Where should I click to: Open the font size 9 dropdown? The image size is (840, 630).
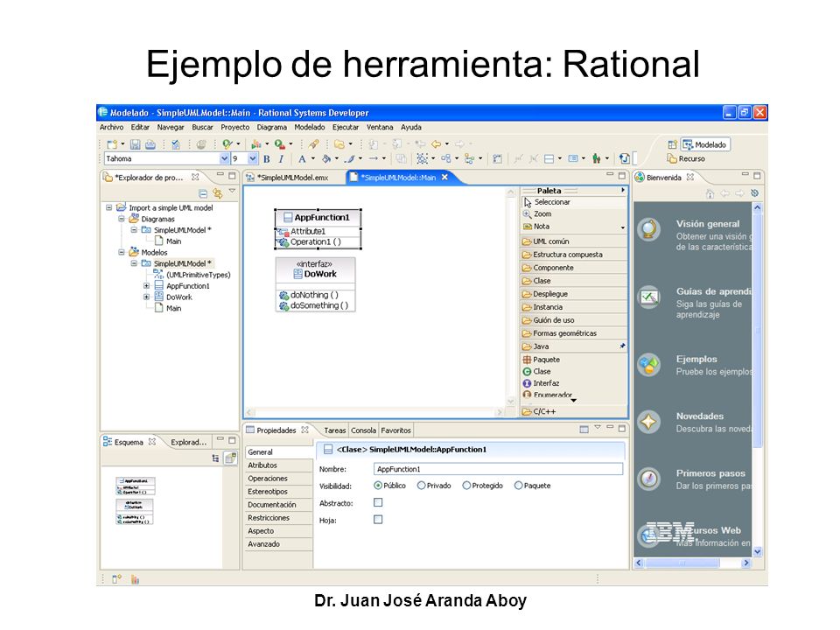coord(253,158)
